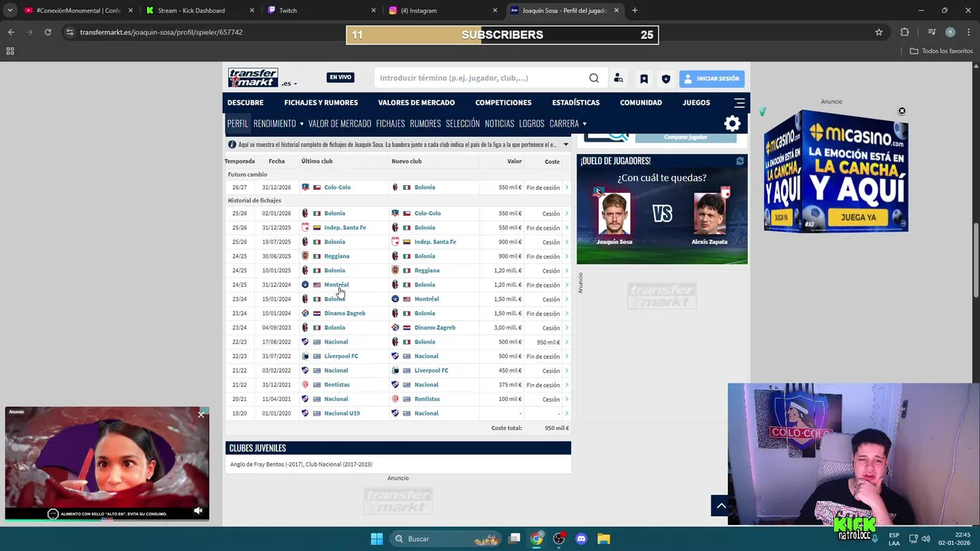The width and height of the screenshot is (980, 551).
Task: Select the Logros profile tab
Action: click(x=531, y=124)
